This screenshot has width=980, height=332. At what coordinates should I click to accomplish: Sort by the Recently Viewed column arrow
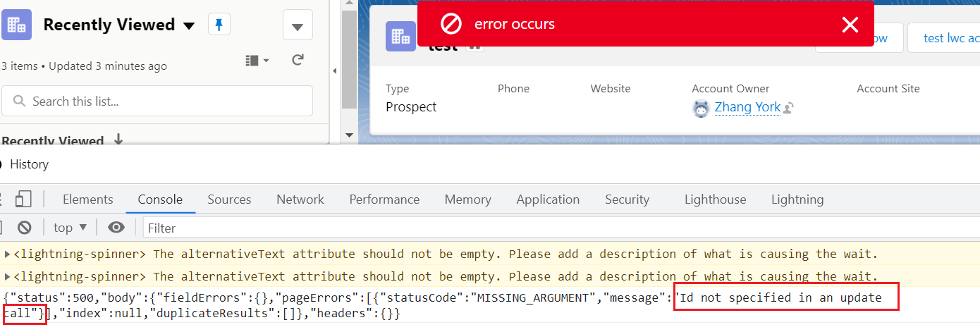click(118, 140)
